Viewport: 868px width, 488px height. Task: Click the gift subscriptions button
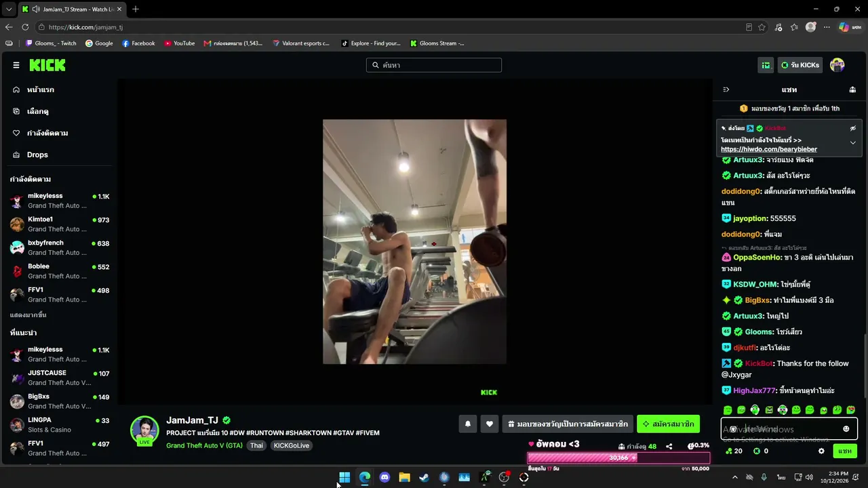568,424
